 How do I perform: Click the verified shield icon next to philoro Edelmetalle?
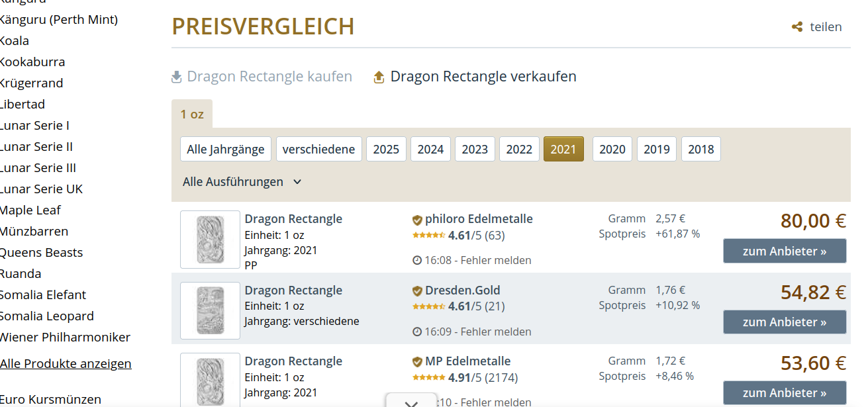coord(417,220)
